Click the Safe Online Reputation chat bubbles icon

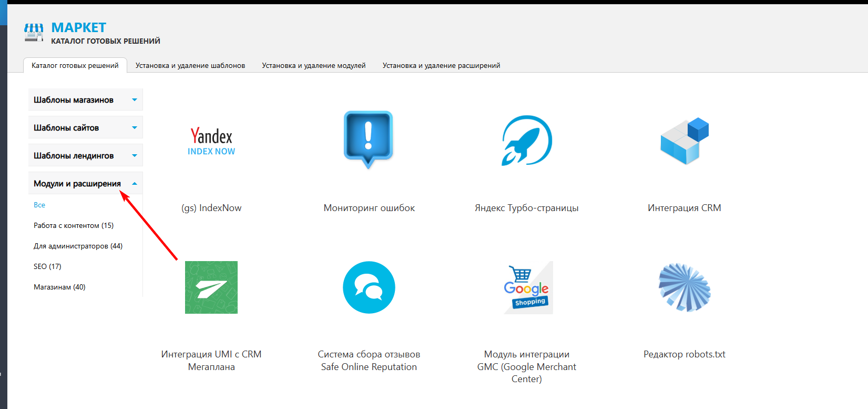coord(369,287)
